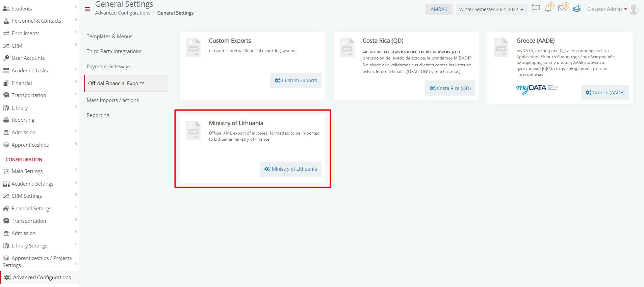The image size is (644, 287).
Task: Click the Library books icon
Action: (6, 108)
